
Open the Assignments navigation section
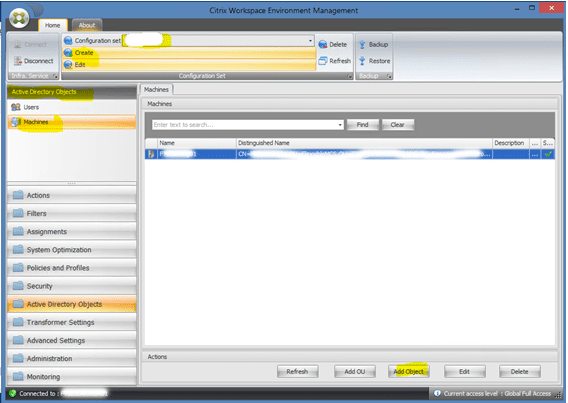coord(72,231)
